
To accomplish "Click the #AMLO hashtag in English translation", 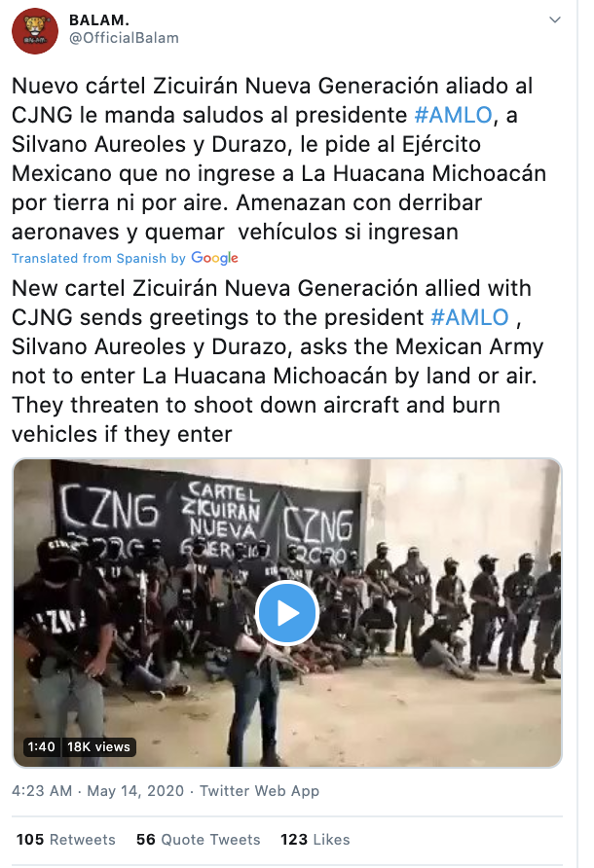I will click(x=470, y=318).
